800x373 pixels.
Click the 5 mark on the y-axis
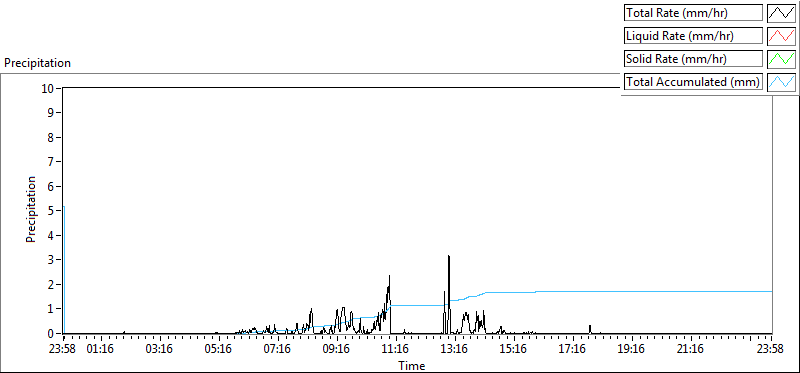(52, 211)
